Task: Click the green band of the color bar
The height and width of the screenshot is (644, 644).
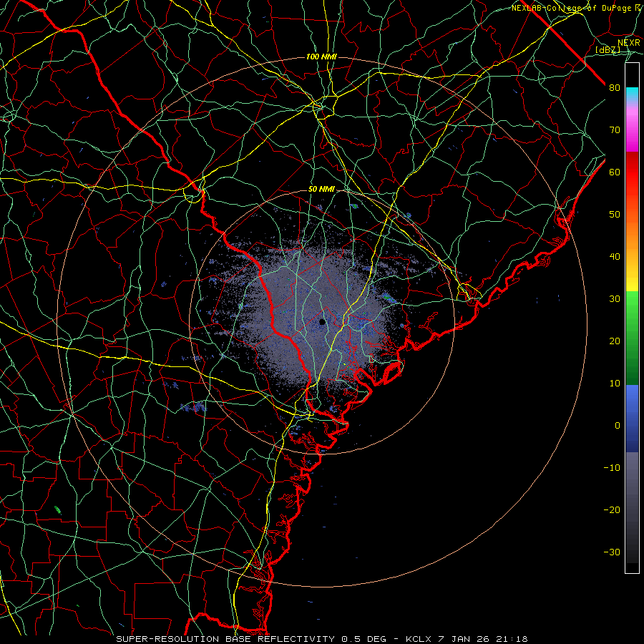Action: (x=632, y=338)
